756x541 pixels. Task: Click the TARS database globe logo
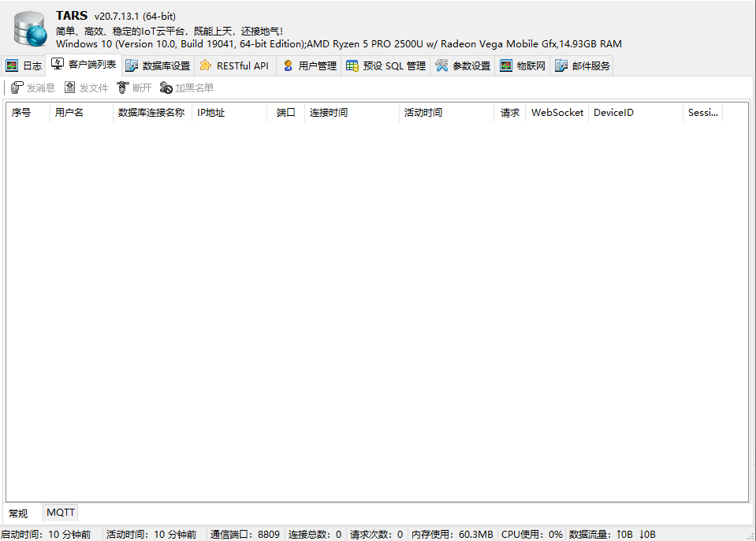31,29
